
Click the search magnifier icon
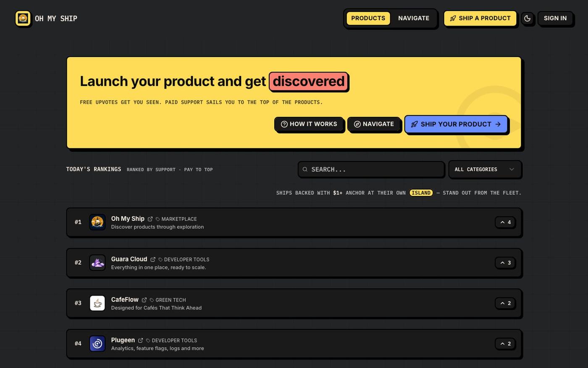click(x=305, y=169)
